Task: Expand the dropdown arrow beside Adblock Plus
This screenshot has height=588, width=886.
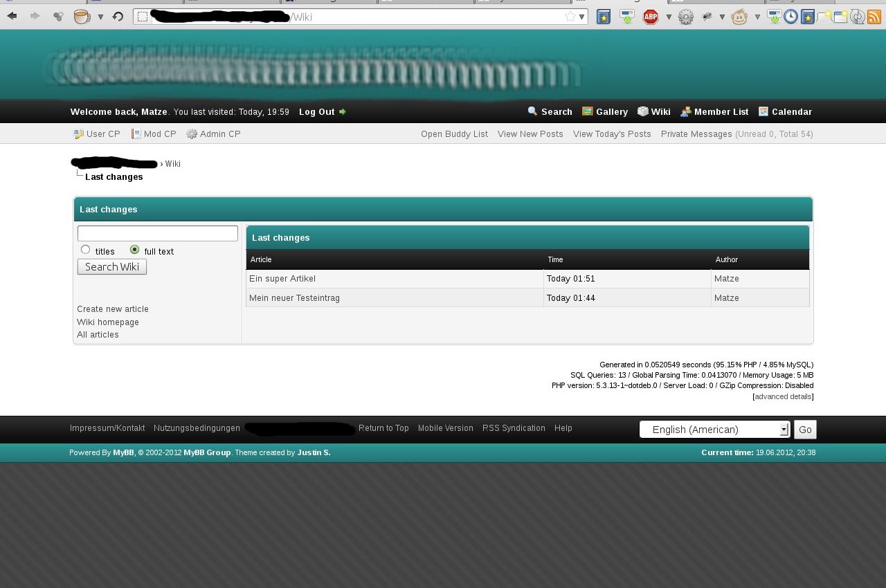Action: 669,17
